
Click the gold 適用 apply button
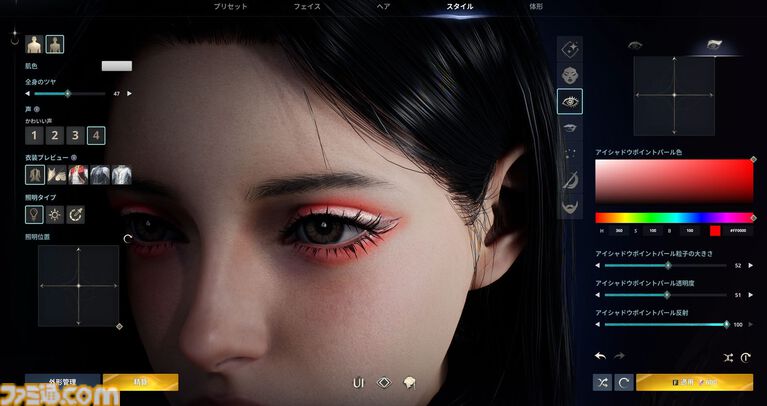point(695,383)
